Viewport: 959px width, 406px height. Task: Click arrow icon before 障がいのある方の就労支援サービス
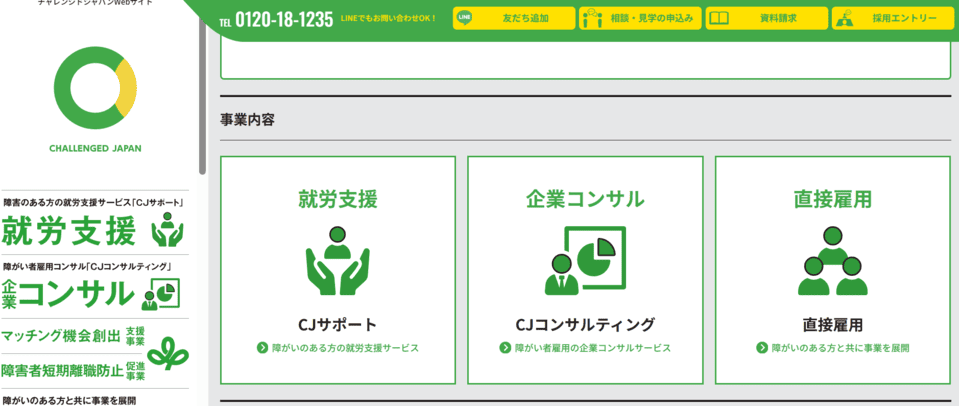pyautogui.click(x=262, y=348)
